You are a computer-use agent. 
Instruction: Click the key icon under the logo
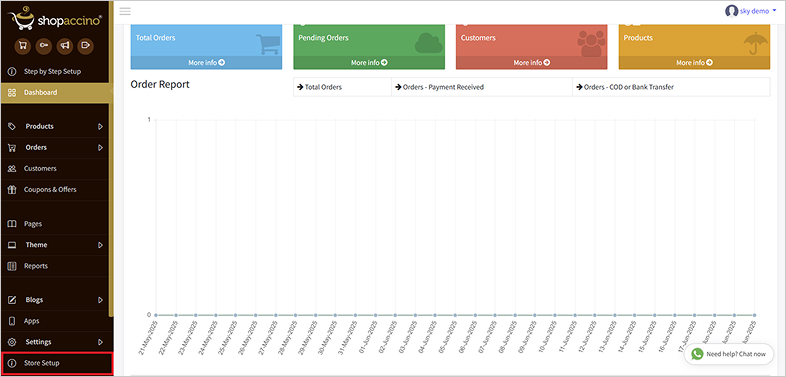[44, 45]
